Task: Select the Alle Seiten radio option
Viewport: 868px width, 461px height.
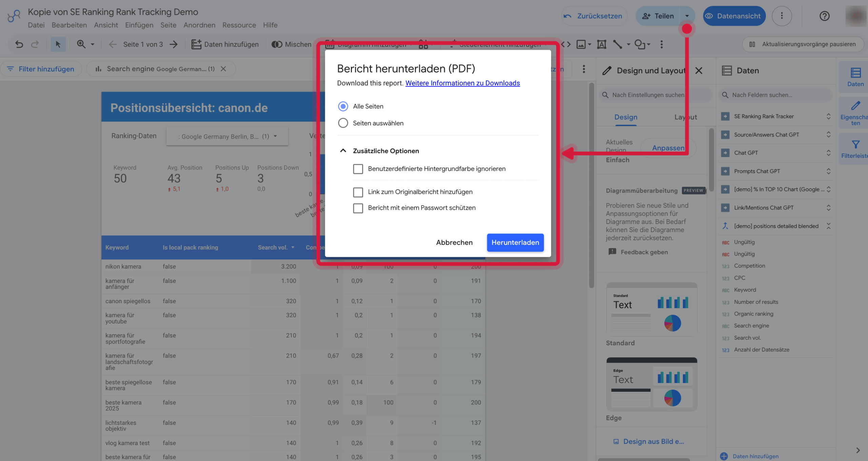Action: pos(343,106)
